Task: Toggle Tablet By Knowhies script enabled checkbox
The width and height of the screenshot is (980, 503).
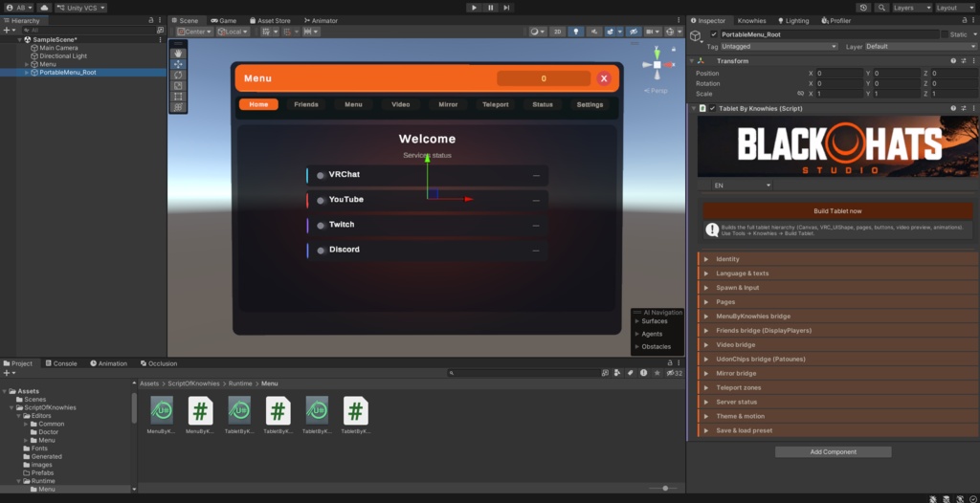Action: (x=712, y=109)
